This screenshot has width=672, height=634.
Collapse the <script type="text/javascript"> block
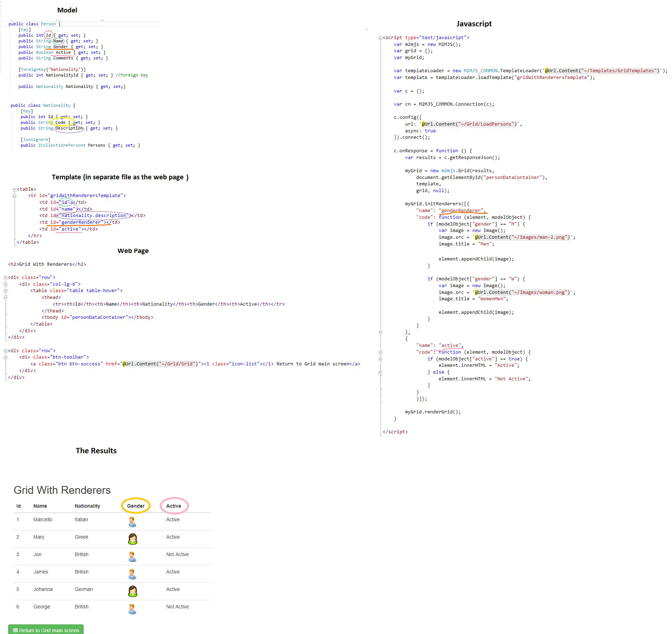(380, 38)
